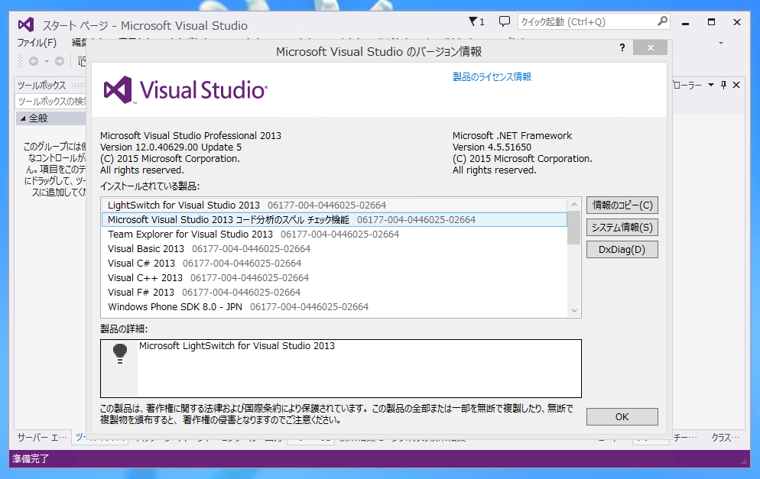Switch to the クラス view tab at bottom right
The width and height of the screenshot is (760, 479).
click(x=725, y=437)
